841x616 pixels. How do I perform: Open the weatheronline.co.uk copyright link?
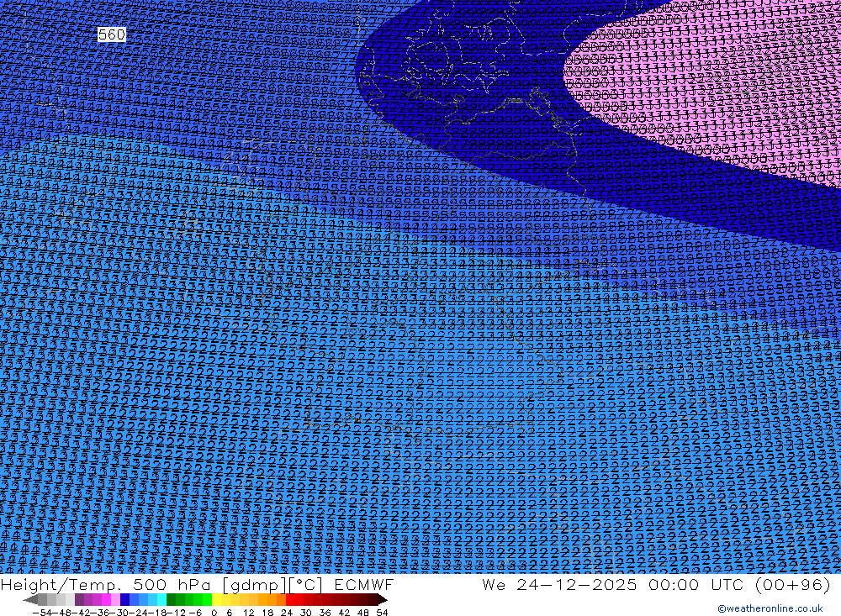click(770, 608)
